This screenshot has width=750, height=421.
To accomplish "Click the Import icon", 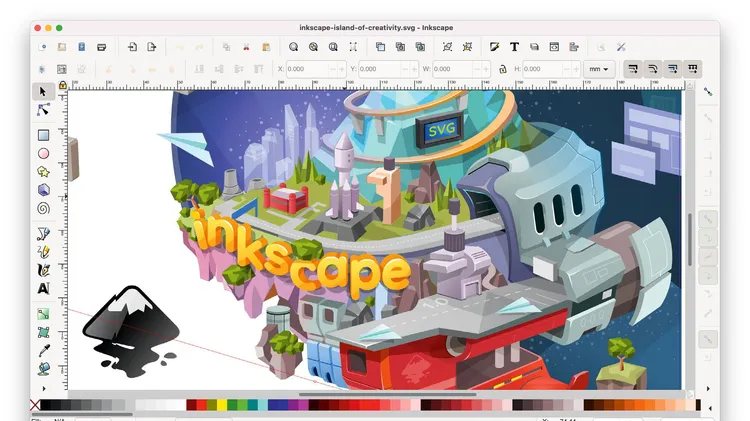I will coord(132,47).
